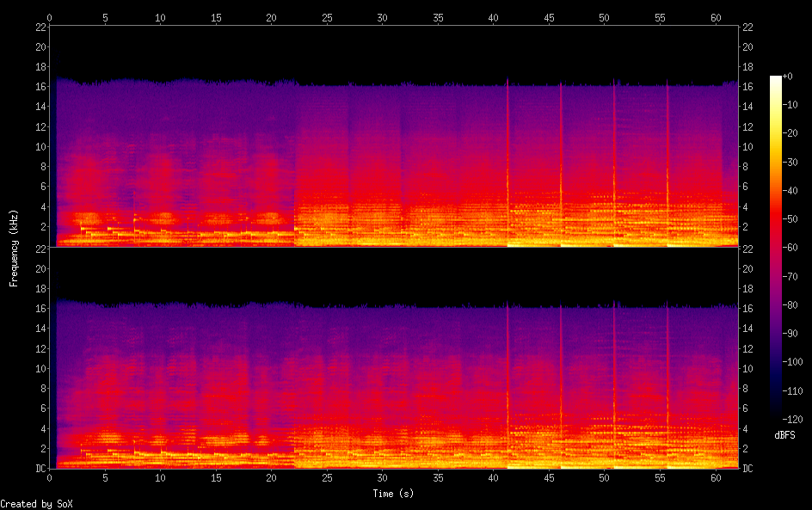Screen dimensions: 812x510
Task: Click the "Frequency (kHz)" vertical axis title
Action: [14, 248]
